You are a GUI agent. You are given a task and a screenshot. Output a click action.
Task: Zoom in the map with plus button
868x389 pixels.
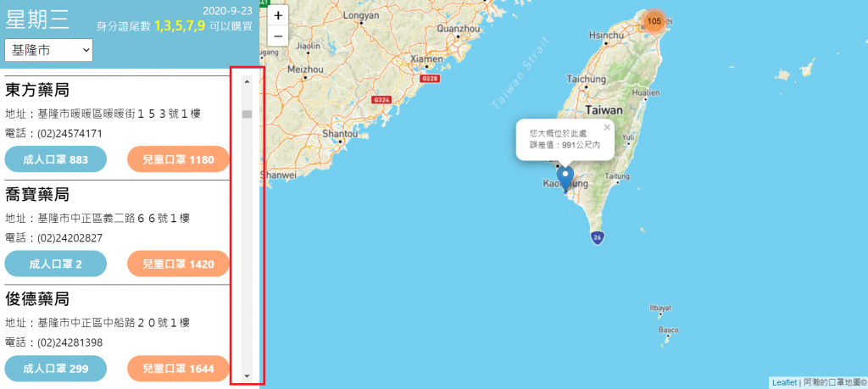coord(278,15)
